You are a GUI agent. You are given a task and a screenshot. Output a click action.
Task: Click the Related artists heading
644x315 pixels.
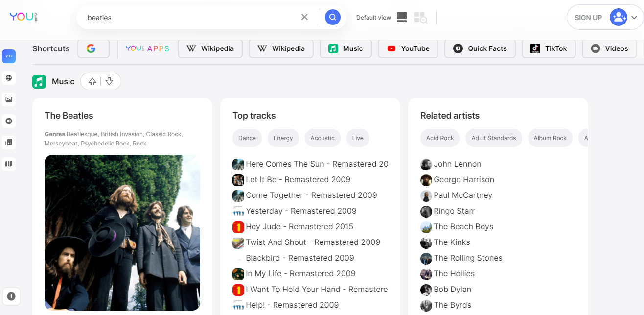450,116
